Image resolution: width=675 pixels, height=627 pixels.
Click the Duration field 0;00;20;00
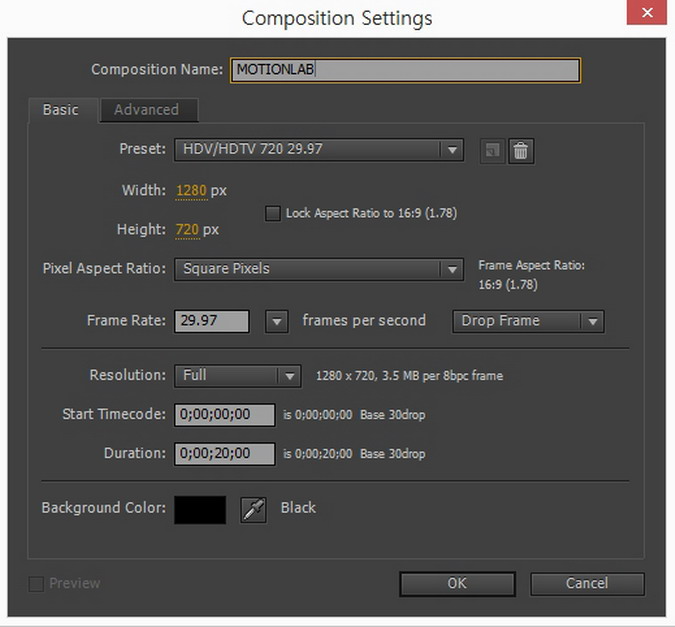[224, 454]
